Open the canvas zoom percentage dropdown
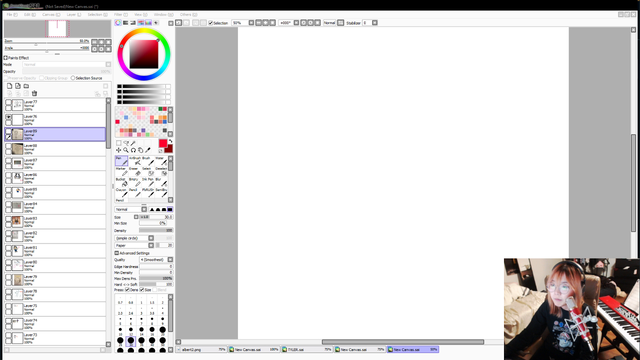 pos(251,23)
